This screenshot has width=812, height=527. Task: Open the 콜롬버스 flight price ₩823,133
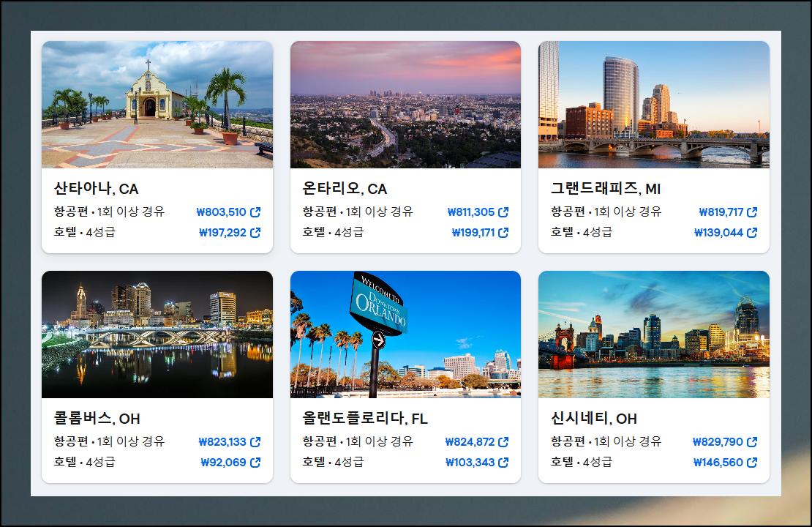click(222, 442)
